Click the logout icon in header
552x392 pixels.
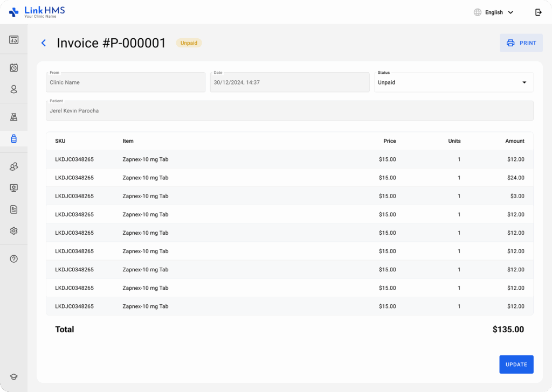(x=539, y=12)
